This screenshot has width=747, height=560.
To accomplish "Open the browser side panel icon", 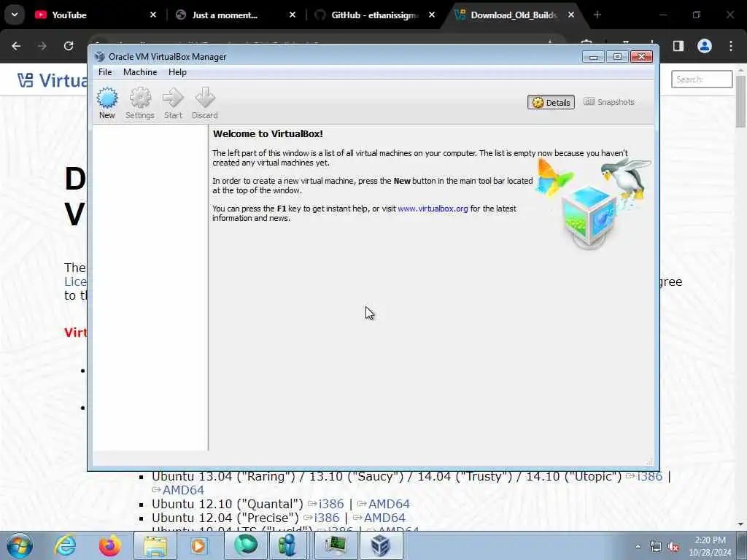I will 678,46.
